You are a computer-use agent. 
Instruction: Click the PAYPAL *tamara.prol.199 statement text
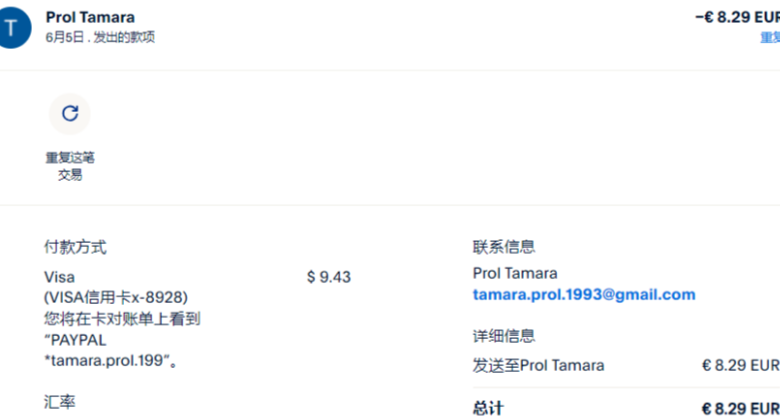109,351
